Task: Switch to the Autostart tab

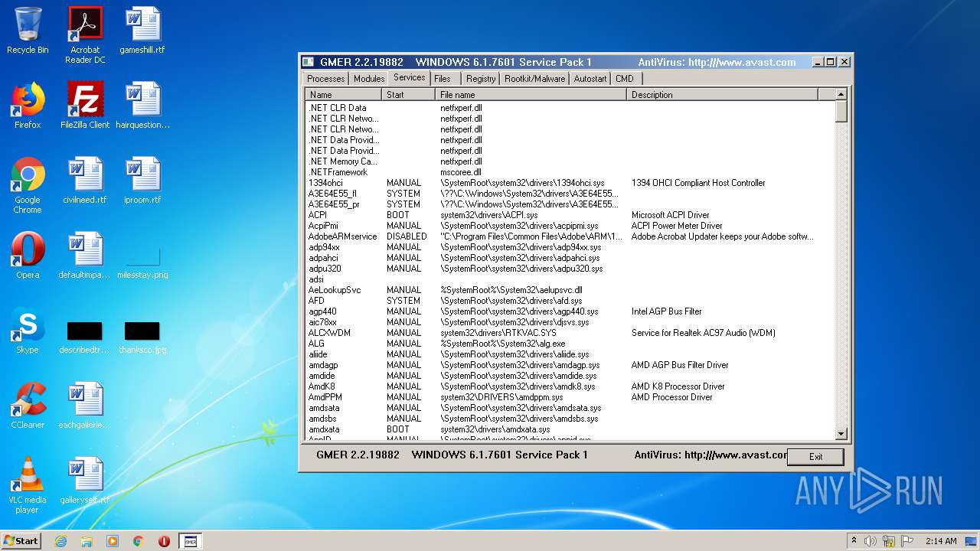Action: [x=590, y=78]
